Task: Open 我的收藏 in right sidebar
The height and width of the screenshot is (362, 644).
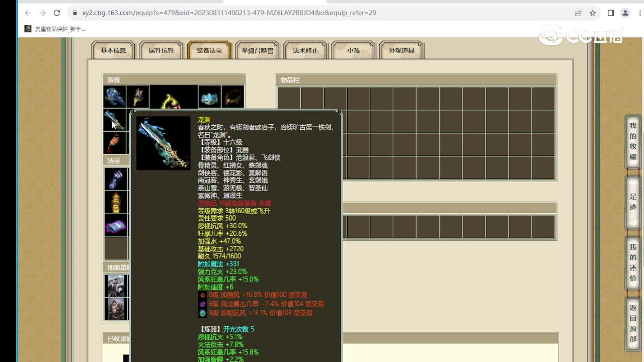Action: (x=633, y=141)
